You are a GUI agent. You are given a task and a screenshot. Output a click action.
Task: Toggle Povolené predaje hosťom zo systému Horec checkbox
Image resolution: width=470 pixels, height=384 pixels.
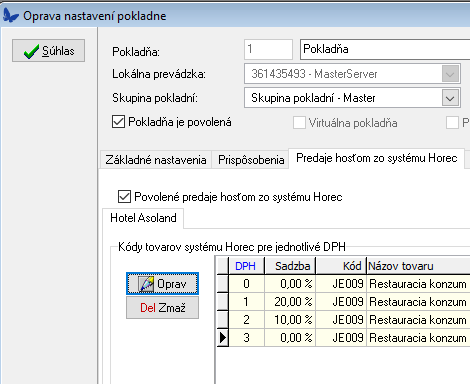click(124, 197)
